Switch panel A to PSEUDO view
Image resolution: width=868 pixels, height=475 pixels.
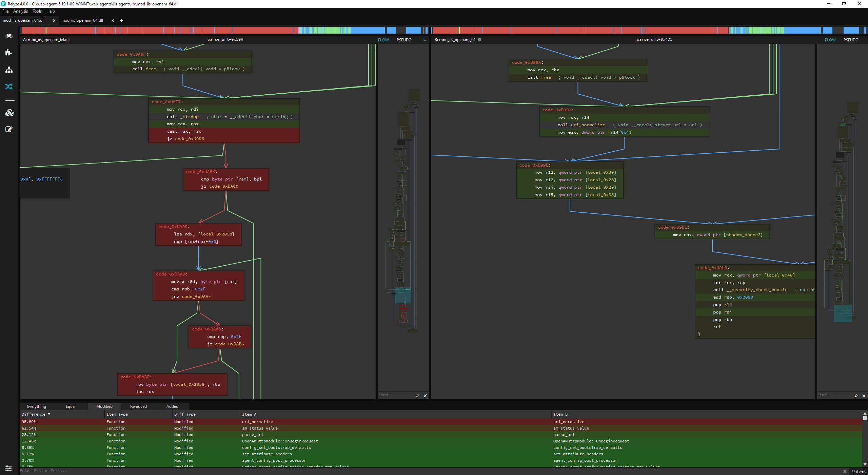tap(404, 40)
